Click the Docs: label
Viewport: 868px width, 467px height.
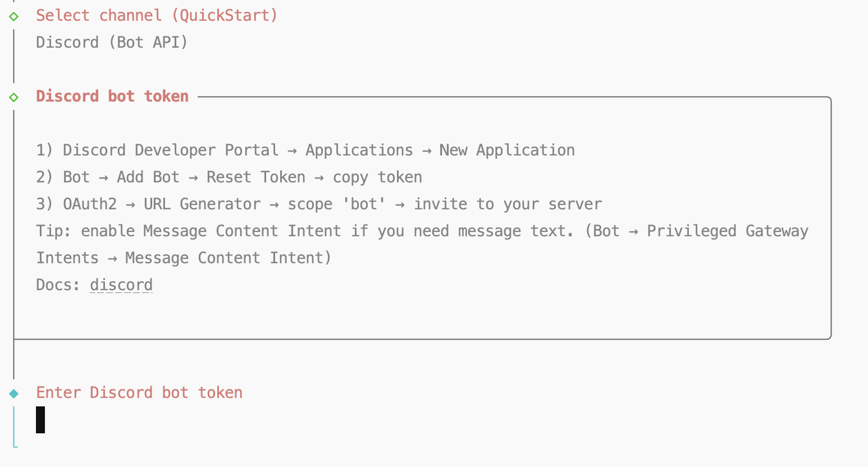tap(58, 285)
